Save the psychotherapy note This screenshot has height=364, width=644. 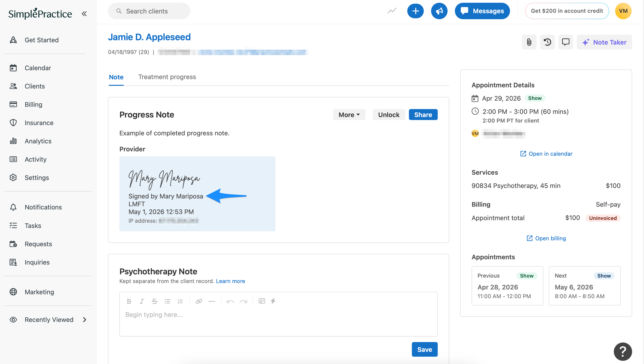[x=424, y=349]
